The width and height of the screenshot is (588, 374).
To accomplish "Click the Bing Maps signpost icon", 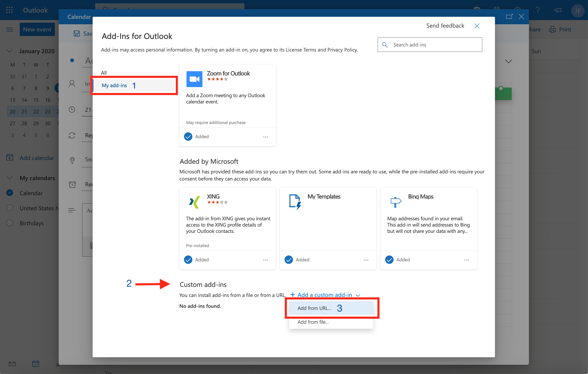I will [396, 202].
